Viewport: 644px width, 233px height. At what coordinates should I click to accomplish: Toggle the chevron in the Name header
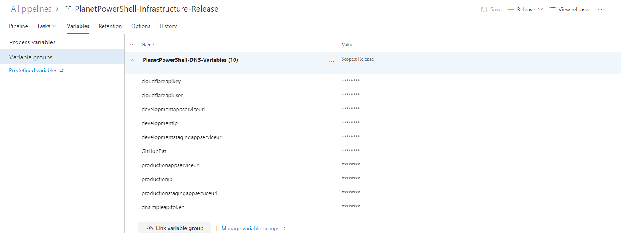point(132,44)
